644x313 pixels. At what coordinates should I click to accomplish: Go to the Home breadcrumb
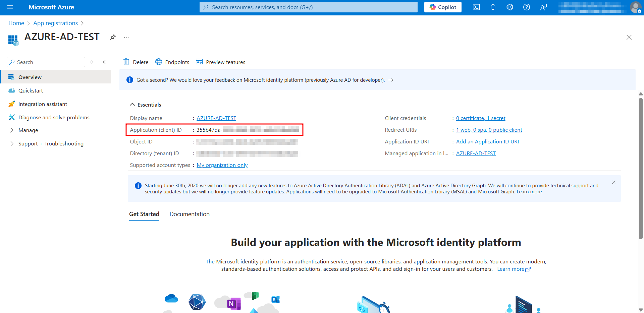click(16, 23)
